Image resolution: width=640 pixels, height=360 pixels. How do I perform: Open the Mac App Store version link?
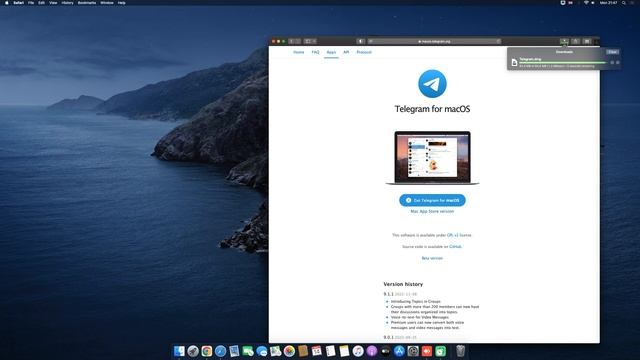tap(432, 211)
